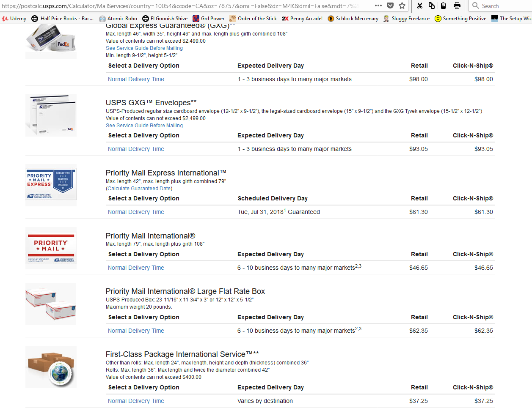Open the Atomic Robo bookmark
Viewport: 532px width, 408px height.
pyautogui.click(x=118, y=19)
